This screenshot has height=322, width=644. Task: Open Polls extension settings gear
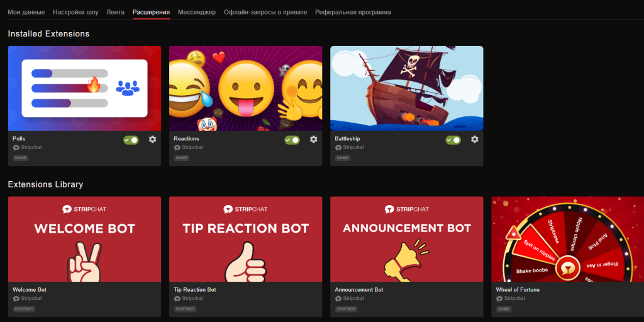click(x=152, y=140)
